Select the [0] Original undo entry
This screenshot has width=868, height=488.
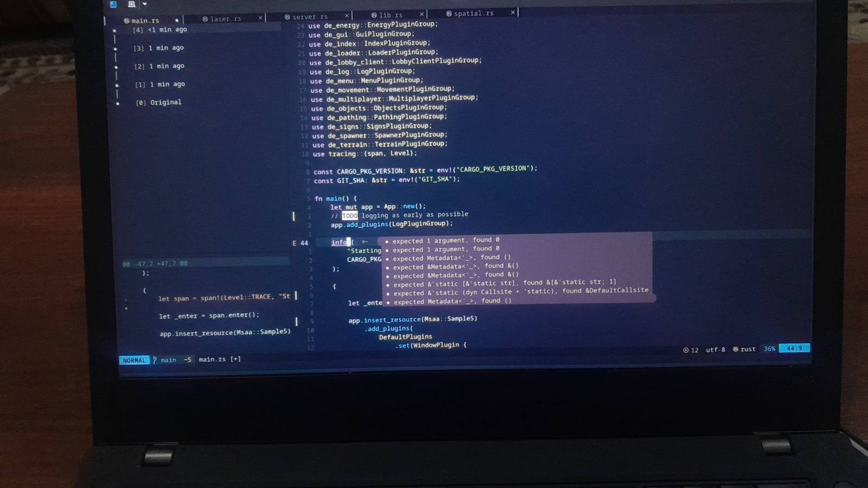click(x=158, y=102)
